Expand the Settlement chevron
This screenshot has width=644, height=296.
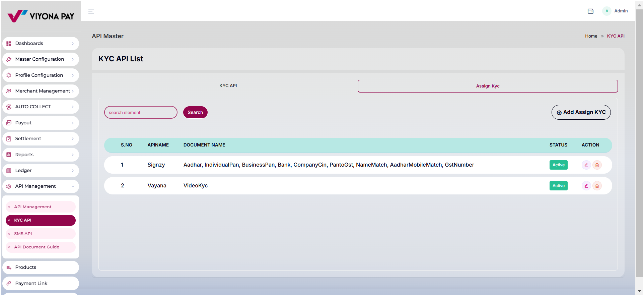(x=73, y=139)
